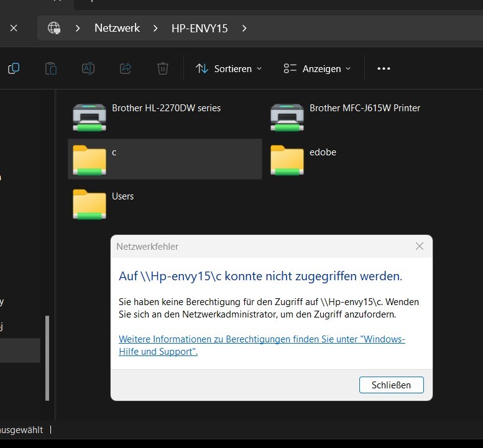Image resolution: width=483 pixels, height=448 pixels.
Task: Navigate to Netzwerk breadcrumb
Action: [117, 28]
